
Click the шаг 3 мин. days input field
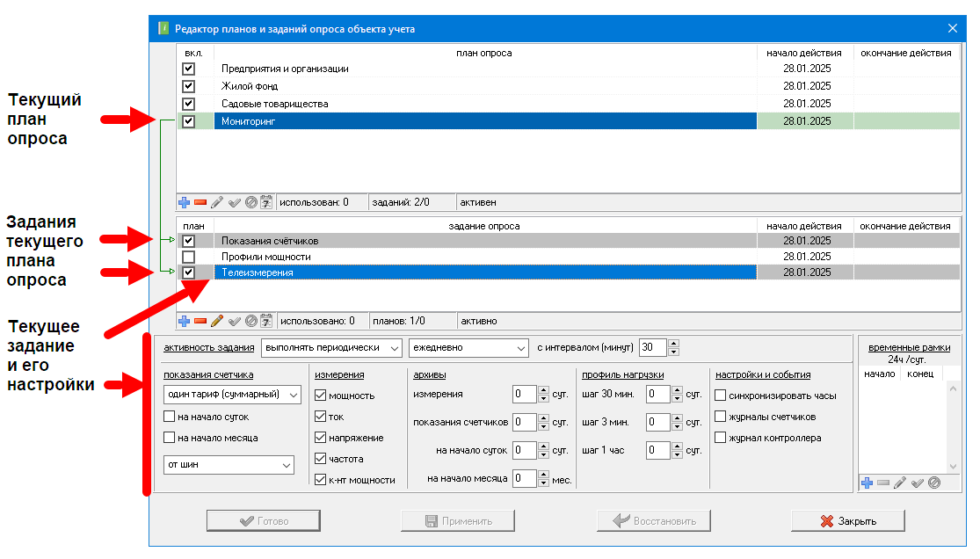658,422
